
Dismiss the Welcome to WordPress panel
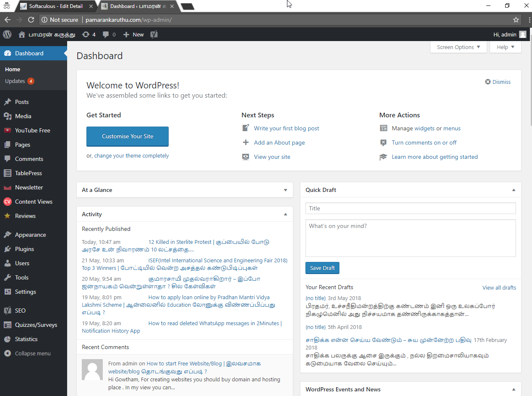click(498, 82)
